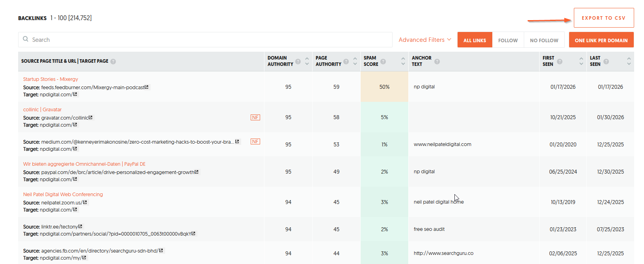Switch to the Follow links tab
The height and width of the screenshot is (264, 644).
pos(508,40)
